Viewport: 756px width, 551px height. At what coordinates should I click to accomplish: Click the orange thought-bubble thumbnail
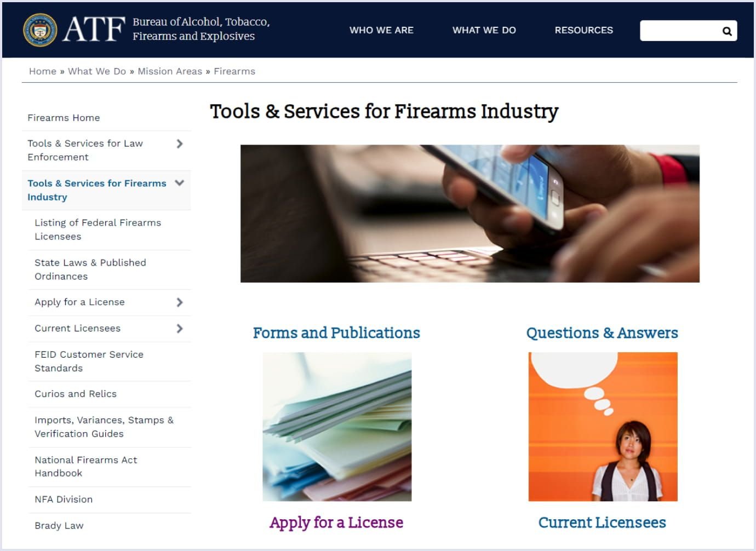[603, 427]
